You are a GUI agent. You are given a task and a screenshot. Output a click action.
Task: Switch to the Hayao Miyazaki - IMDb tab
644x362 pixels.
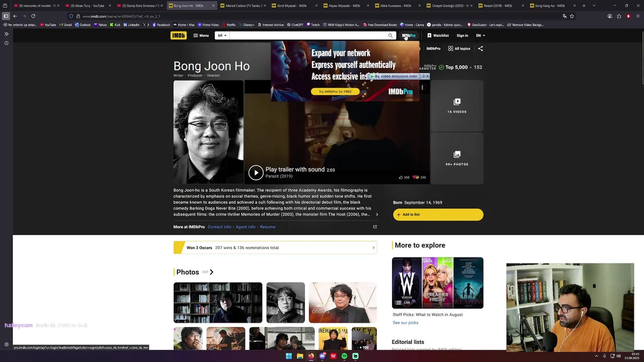(x=345, y=6)
